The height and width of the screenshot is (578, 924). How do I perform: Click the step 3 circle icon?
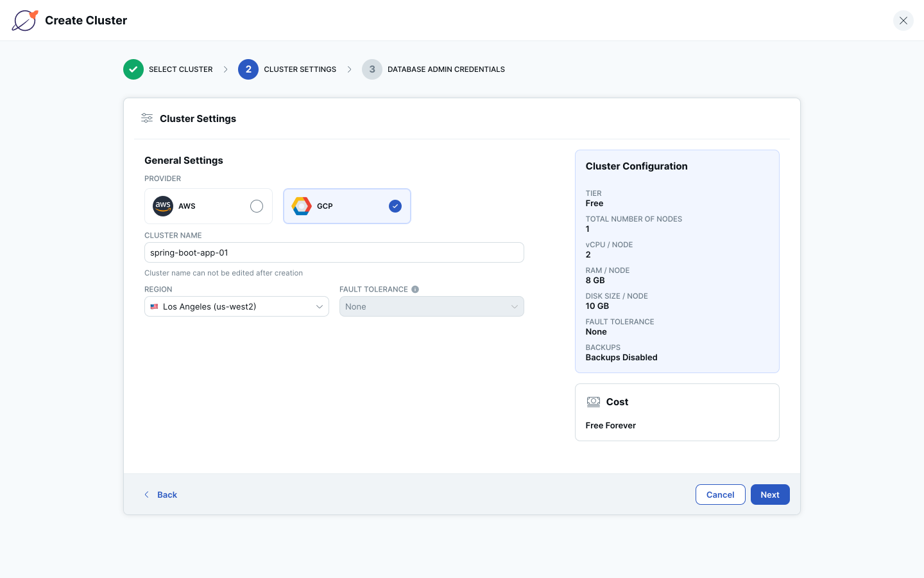point(372,69)
